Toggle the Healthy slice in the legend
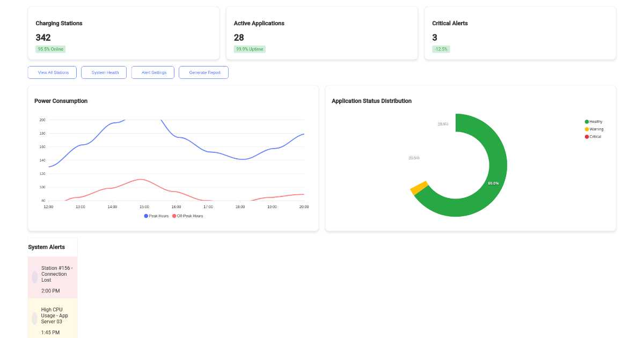The width and height of the screenshot is (644, 338). pyautogui.click(x=592, y=121)
